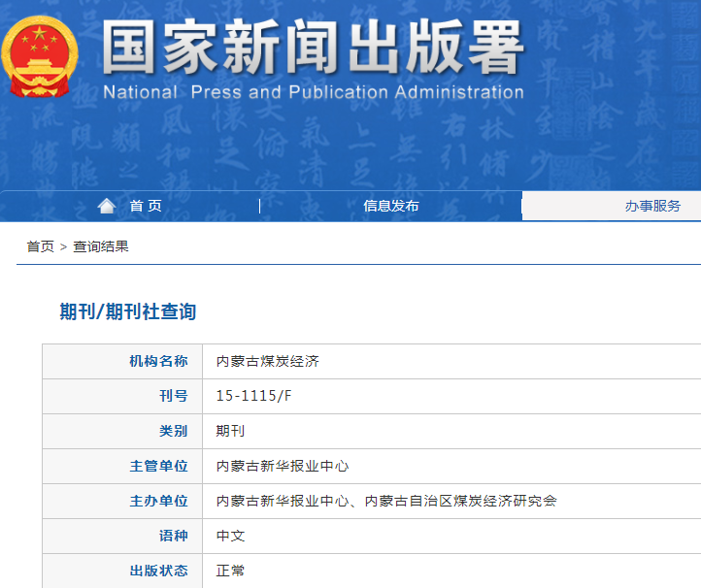Click the 期刊/期刊社查询 section heading
This screenshot has height=588, width=701.
[x=128, y=311]
